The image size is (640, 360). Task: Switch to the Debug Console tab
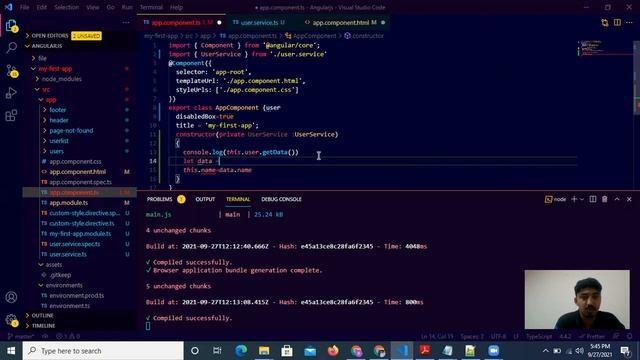click(281, 199)
